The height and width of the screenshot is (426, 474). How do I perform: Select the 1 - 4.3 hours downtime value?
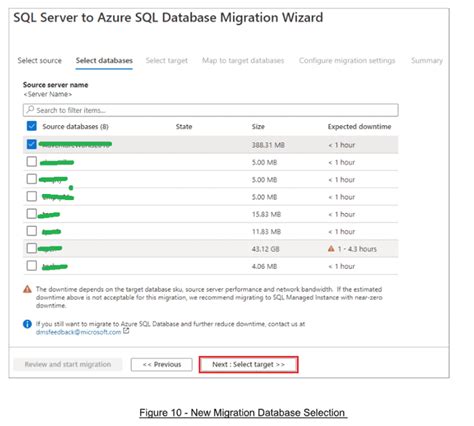coord(357,249)
